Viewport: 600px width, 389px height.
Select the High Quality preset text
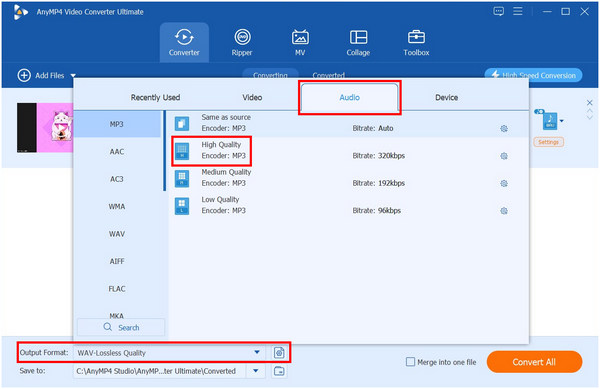[x=221, y=145]
